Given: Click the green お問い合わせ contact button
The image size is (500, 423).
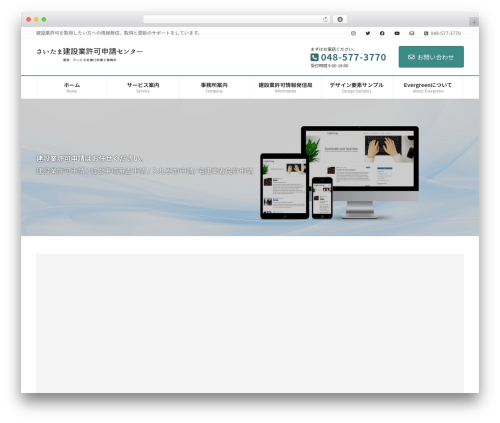Looking at the screenshot, I should coord(431,57).
